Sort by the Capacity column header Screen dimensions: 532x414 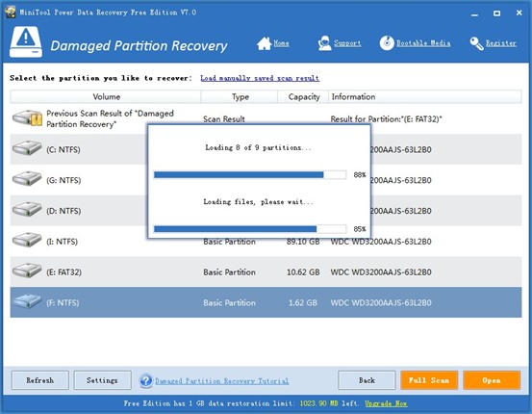tap(303, 97)
